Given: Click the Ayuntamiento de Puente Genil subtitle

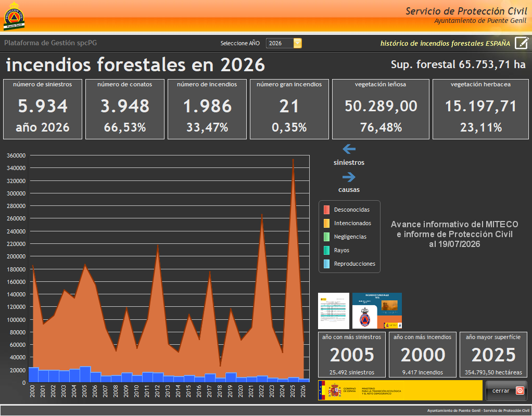Looking at the screenshot, I should (480, 21).
